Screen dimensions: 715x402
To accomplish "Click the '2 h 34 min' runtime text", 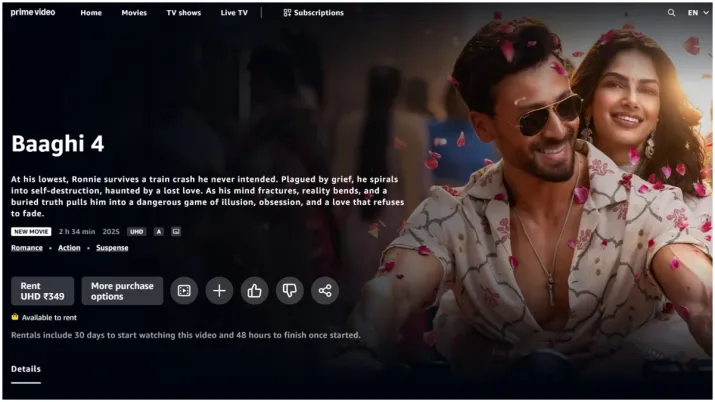I will point(77,232).
